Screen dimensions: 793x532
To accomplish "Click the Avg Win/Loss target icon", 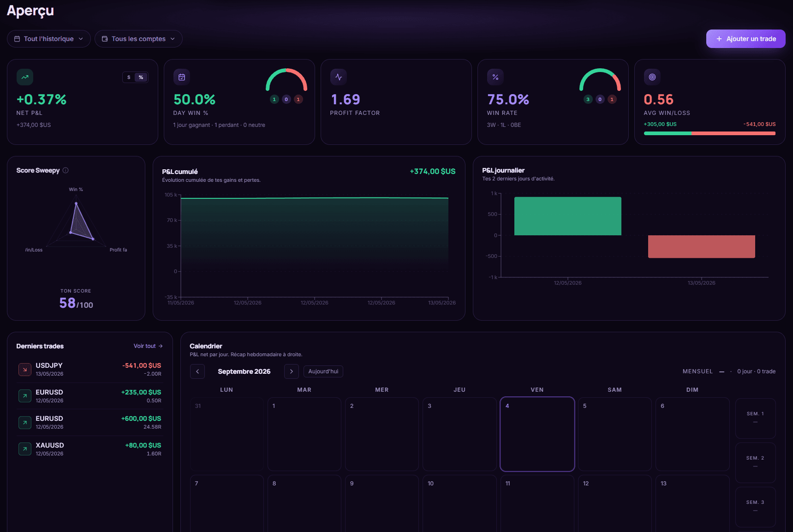I will 652,77.
